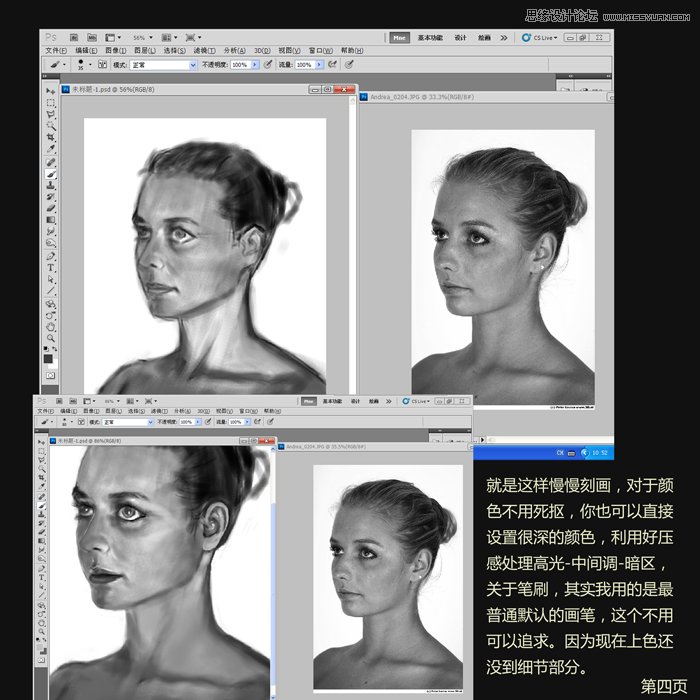
Task: Open the 图像(I) menu in upper window
Action: coord(116,50)
